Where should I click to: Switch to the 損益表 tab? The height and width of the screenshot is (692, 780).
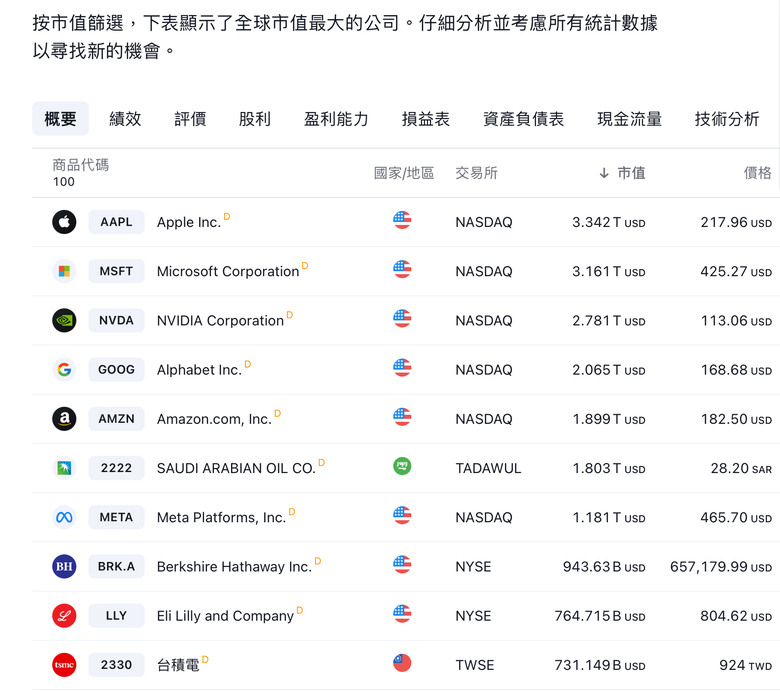click(x=426, y=119)
